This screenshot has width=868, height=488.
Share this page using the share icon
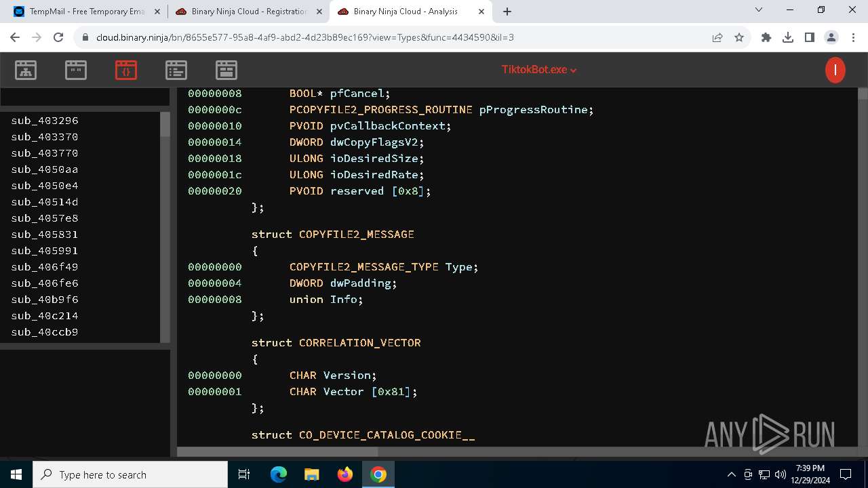pos(717,38)
